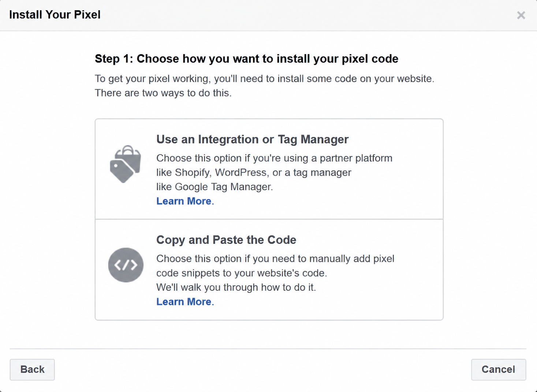
Task: Cancel the pixel installation
Action: [499, 370]
